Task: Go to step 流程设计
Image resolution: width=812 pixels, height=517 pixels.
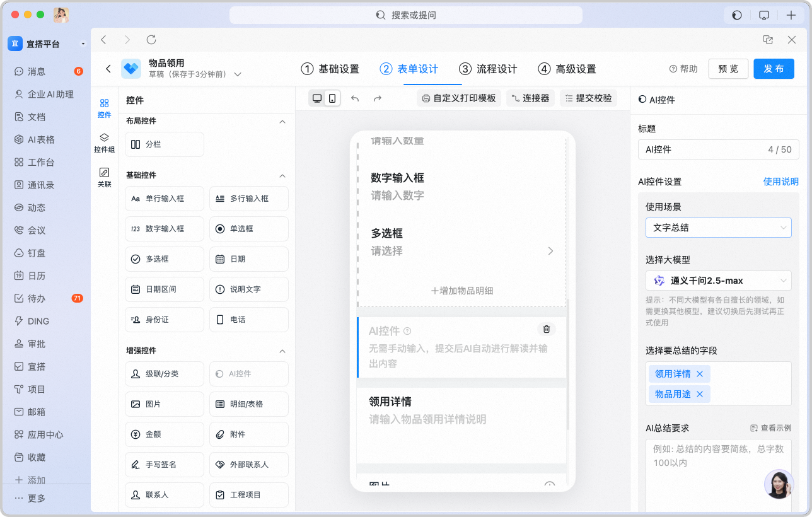Action: (x=488, y=69)
